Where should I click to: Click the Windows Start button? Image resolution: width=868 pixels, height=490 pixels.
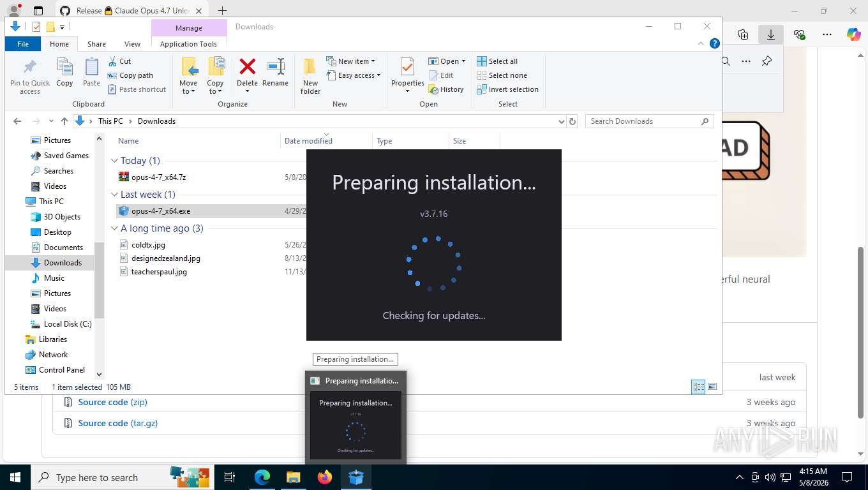[x=15, y=477]
